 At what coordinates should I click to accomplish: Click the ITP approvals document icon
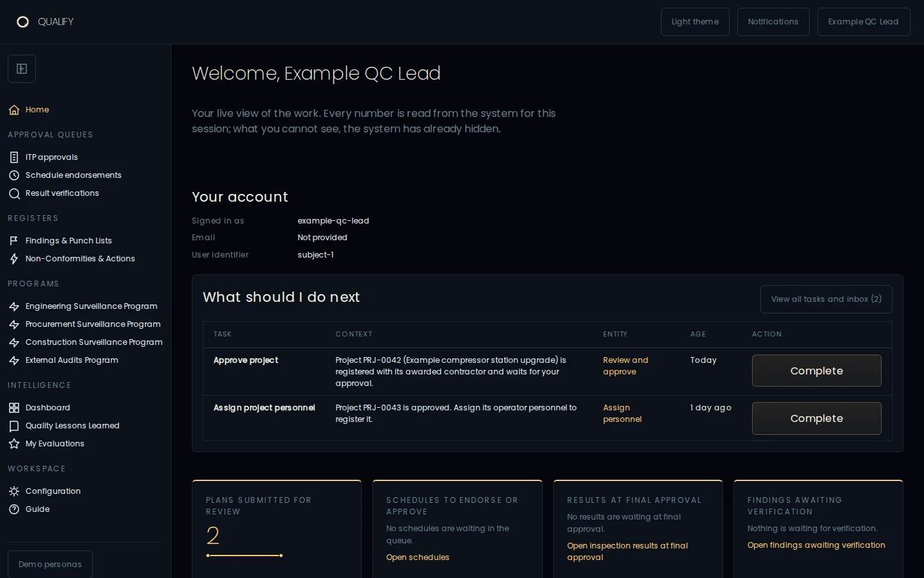tap(14, 157)
